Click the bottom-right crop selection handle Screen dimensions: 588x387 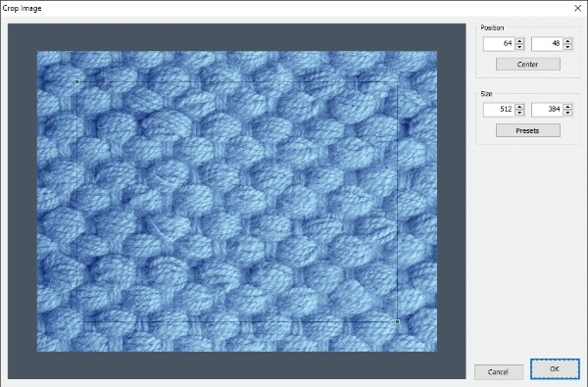tap(398, 321)
